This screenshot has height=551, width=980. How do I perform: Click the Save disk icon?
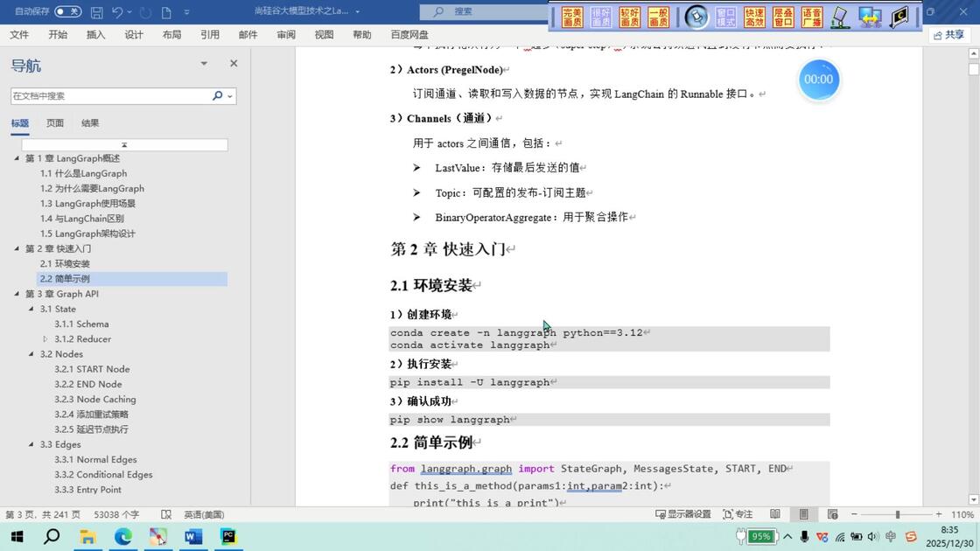point(96,12)
